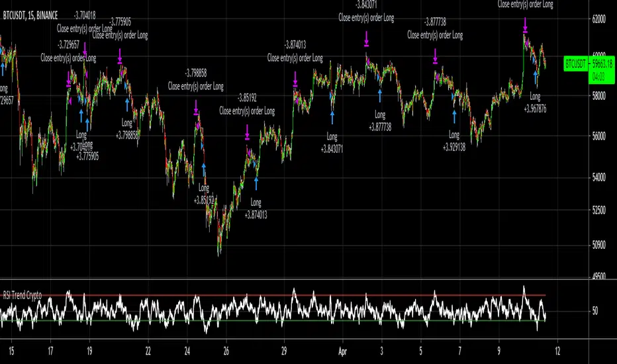
Task: Click blue entry arrow above Long +3.874013
Action: tap(256, 184)
